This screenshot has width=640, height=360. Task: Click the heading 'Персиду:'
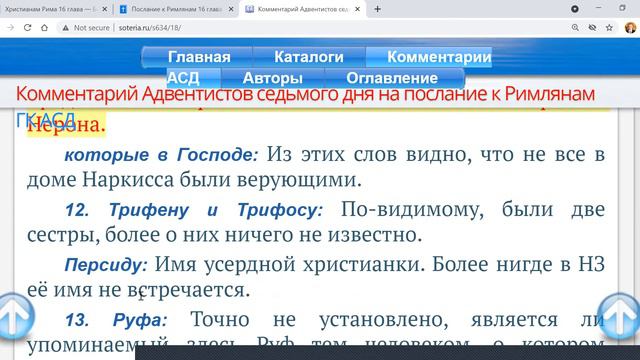106,265
